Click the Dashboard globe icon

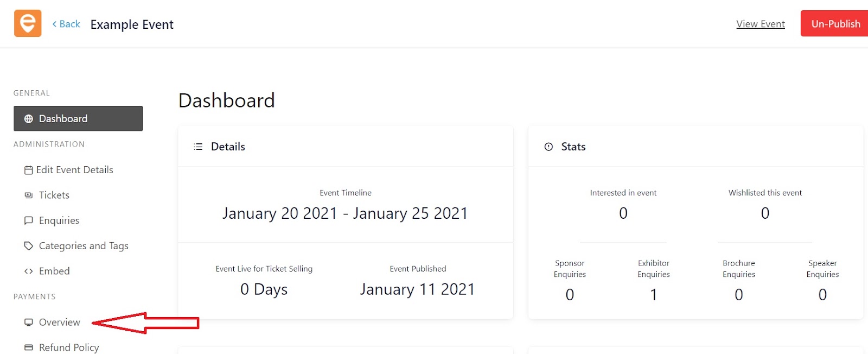click(x=29, y=119)
